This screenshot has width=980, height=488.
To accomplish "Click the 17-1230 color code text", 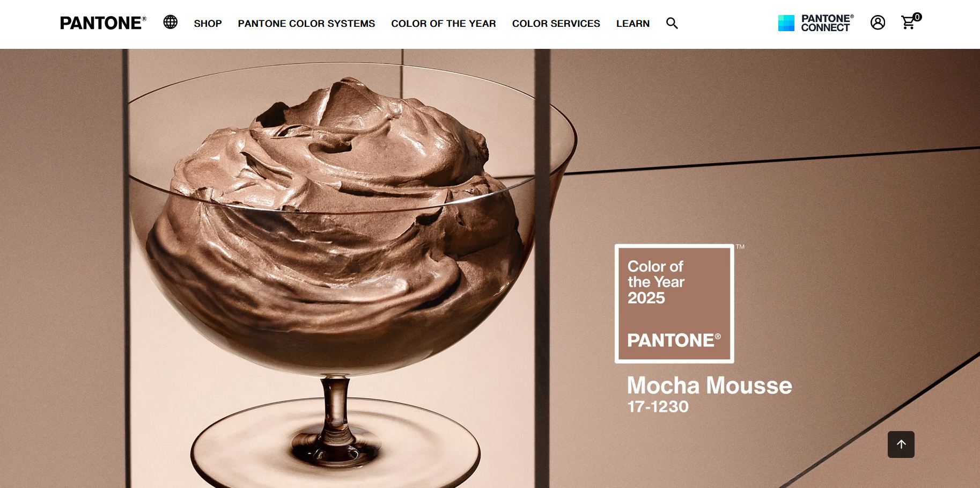I will click(658, 406).
